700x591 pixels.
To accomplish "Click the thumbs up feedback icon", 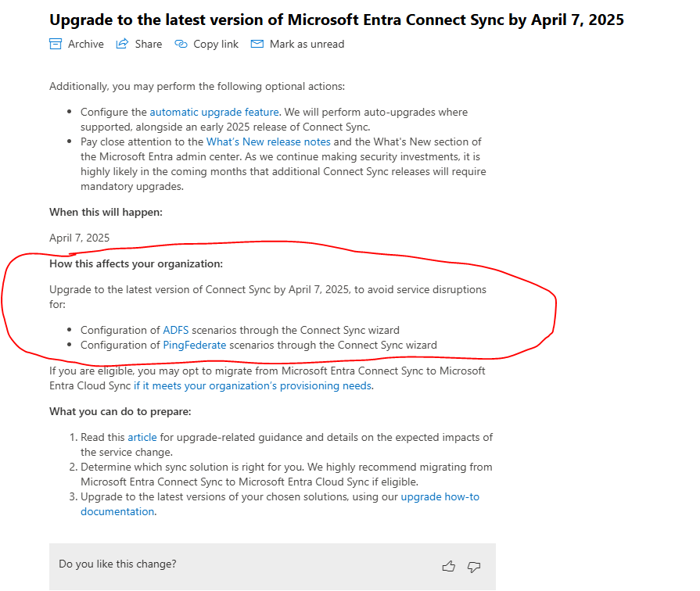I will coord(448,566).
